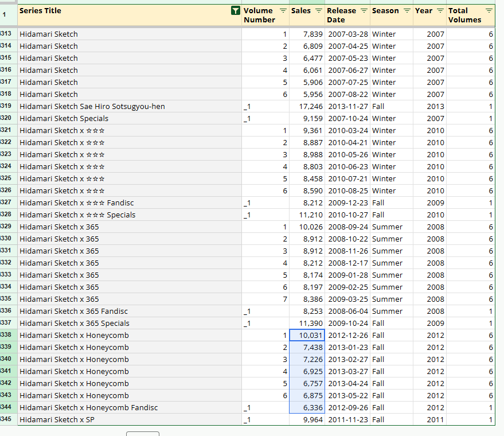
Task: Click the cell Hidamari Sketch x 365 Specials
Action: [130, 323]
